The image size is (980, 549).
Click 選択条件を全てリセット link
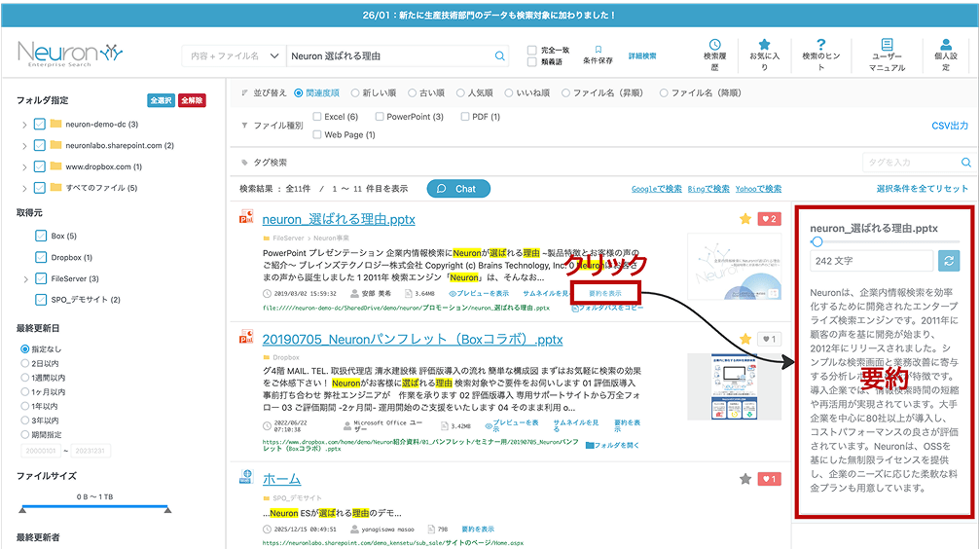click(x=922, y=188)
